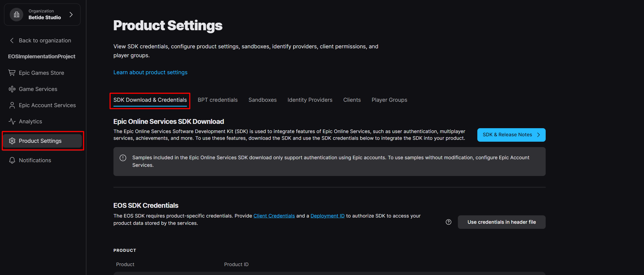Switch to the Sandboxes tab

pyautogui.click(x=262, y=100)
